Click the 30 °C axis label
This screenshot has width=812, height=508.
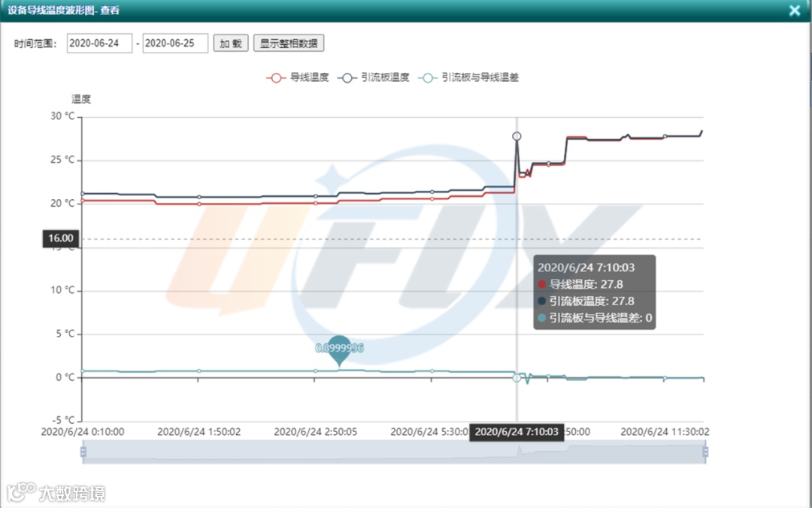click(62, 116)
